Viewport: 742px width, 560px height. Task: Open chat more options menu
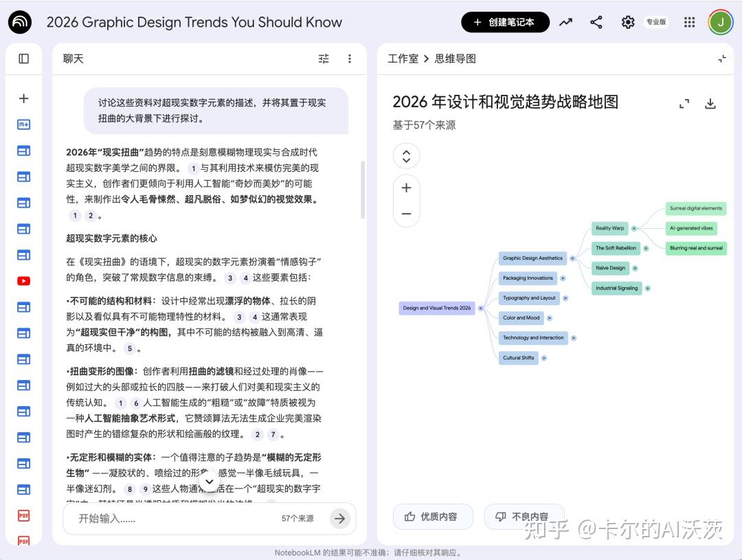click(x=350, y=59)
